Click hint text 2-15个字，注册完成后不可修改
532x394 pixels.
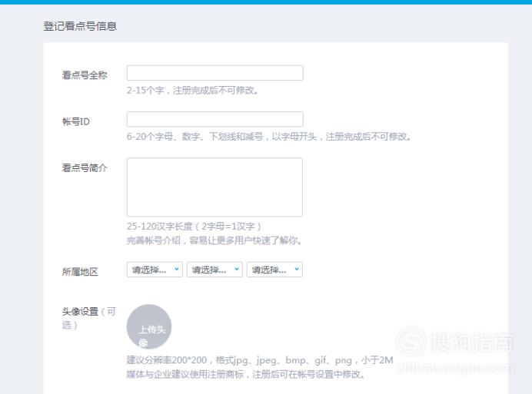click(x=192, y=90)
